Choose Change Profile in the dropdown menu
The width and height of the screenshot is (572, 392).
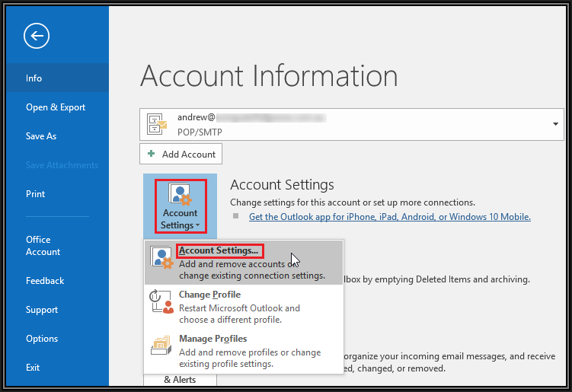click(244, 307)
